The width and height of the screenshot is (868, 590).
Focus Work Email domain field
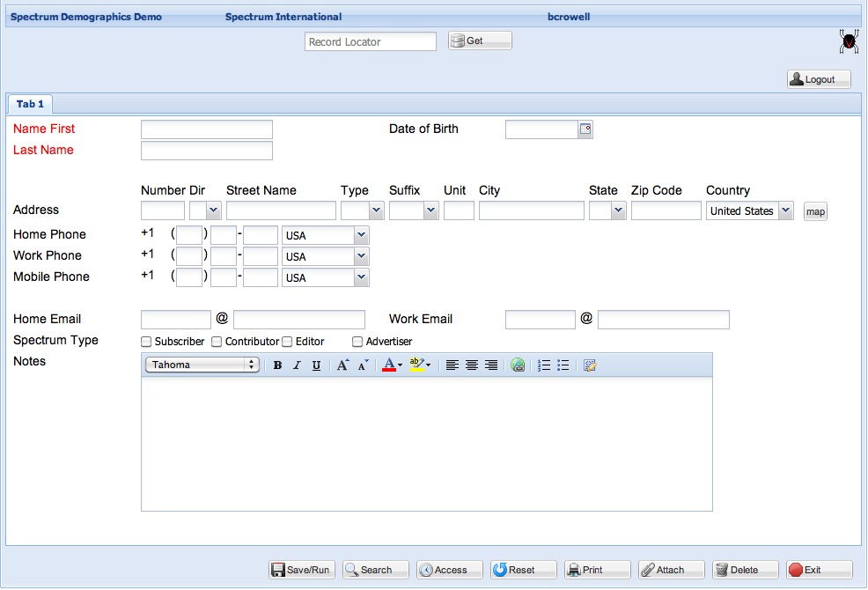click(664, 320)
